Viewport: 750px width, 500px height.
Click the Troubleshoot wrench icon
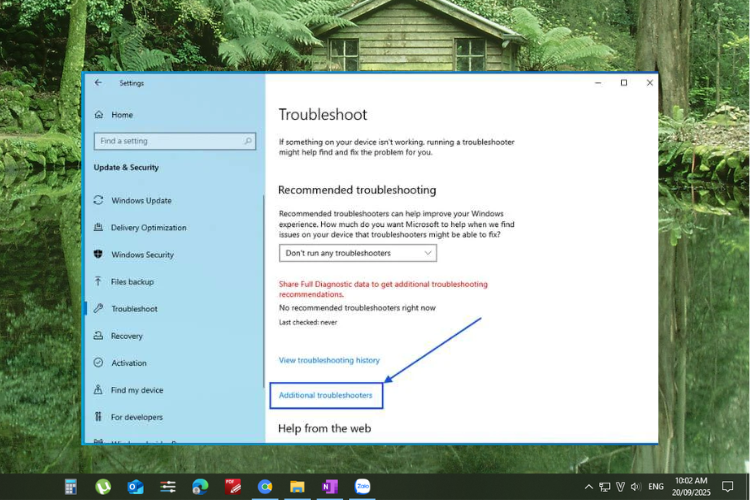[98, 308]
